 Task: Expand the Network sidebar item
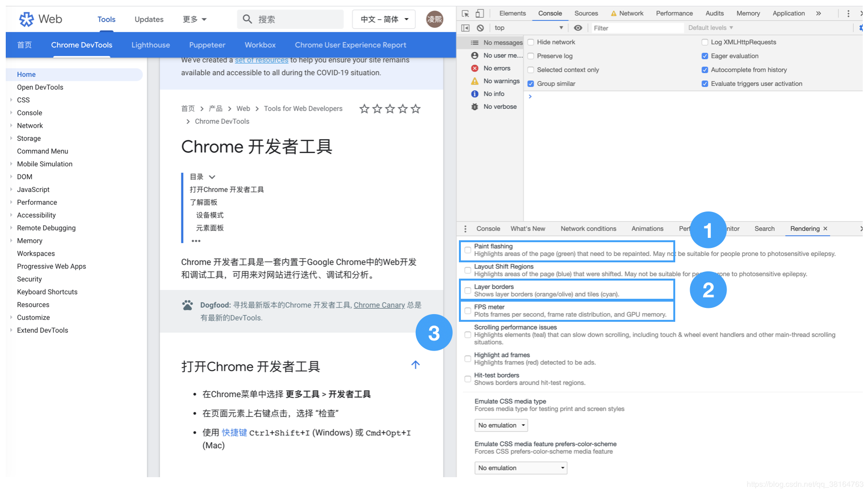(x=11, y=126)
